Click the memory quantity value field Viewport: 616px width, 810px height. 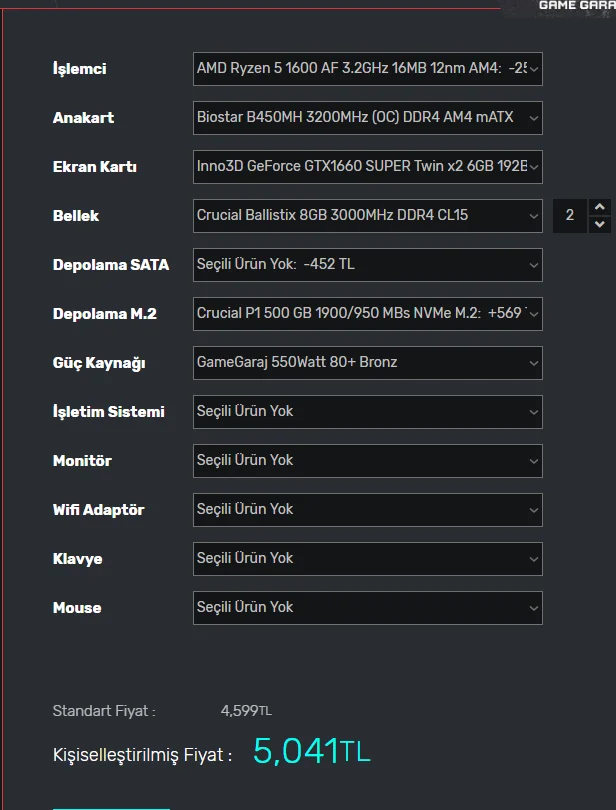(570, 215)
